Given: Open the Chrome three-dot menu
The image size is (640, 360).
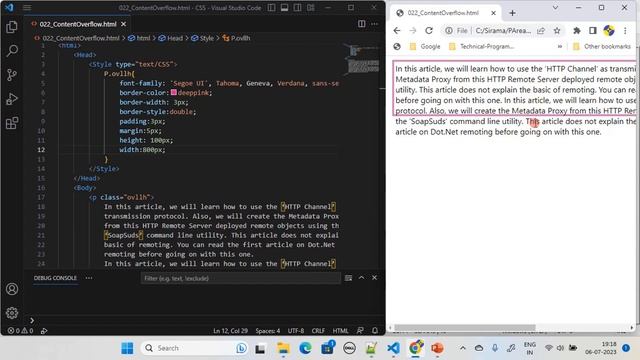Looking at the screenshot, I should coord(625,31).
